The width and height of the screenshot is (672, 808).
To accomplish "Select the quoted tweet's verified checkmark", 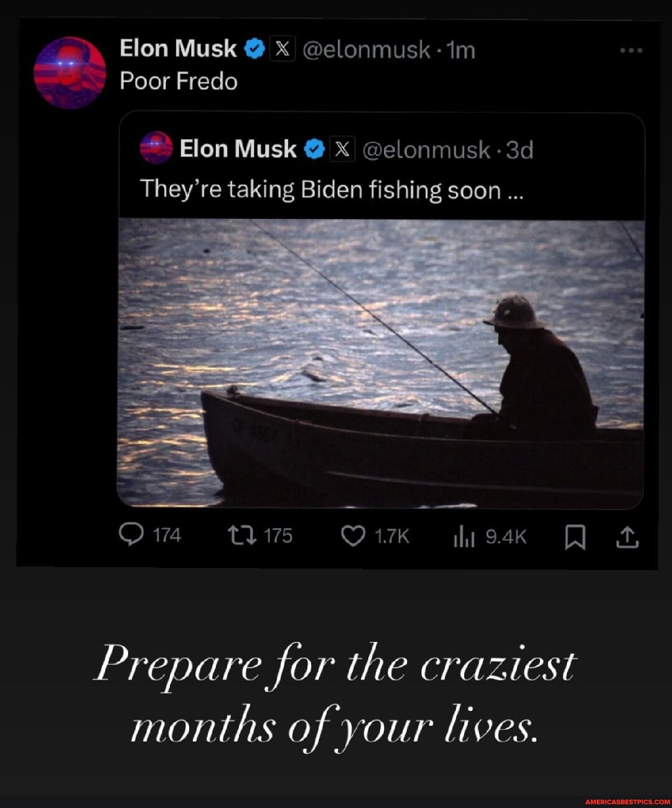I will [x=314, y=149].
